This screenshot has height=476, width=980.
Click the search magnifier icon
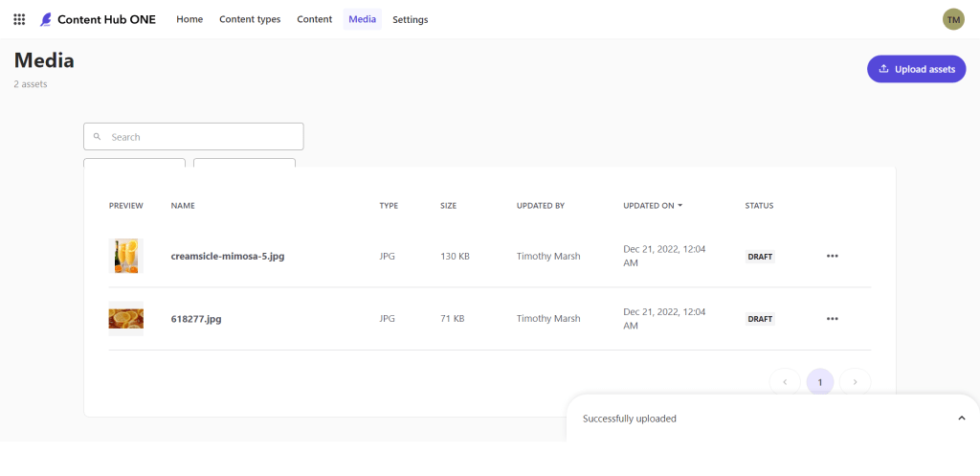pyautogui.click(x=98, y=137)
